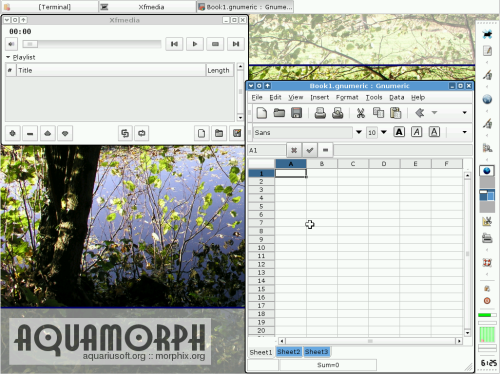This screenshot has width=500, height=374.
Task: Open web browser globe panel launcher
Action: coord(487,99)
